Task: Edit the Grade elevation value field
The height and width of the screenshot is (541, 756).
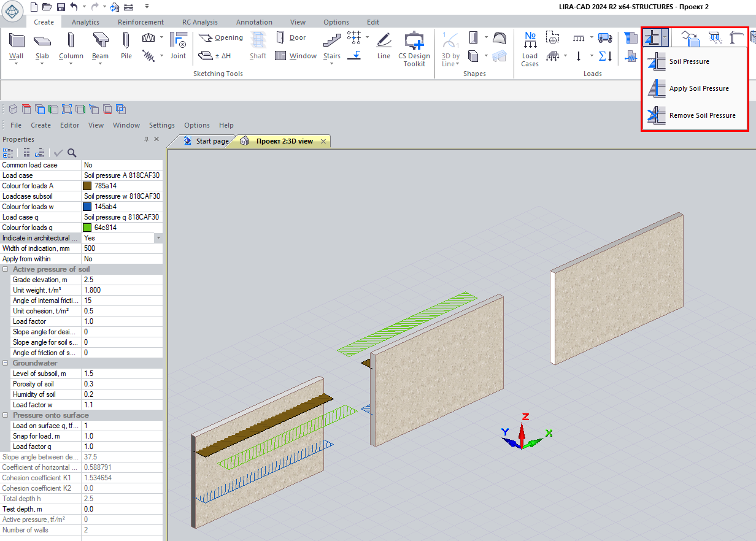Action: click(x=121, y=280)
